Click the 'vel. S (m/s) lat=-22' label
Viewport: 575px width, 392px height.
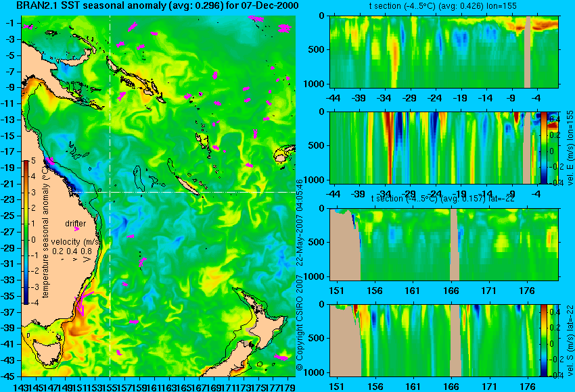pos(570,341)
